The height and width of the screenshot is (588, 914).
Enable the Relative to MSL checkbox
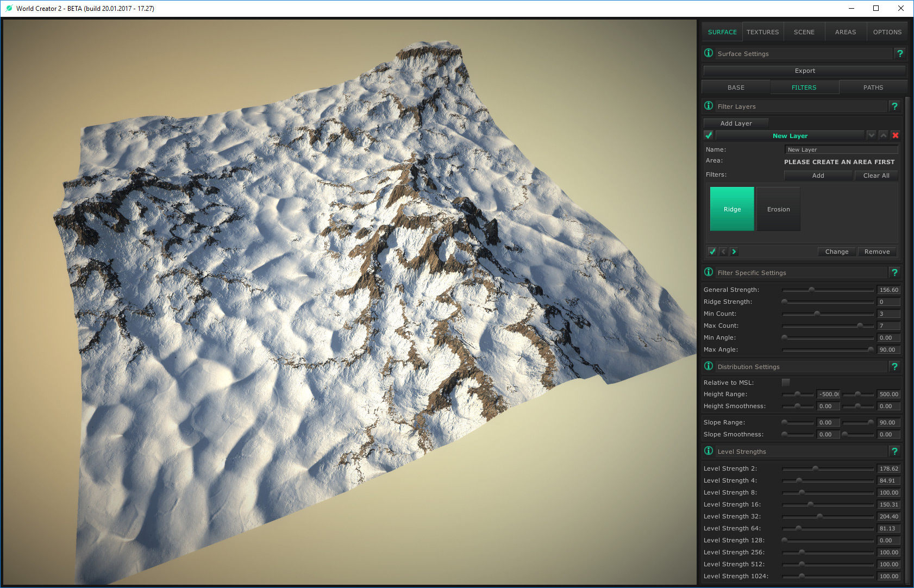pos(786,383)
